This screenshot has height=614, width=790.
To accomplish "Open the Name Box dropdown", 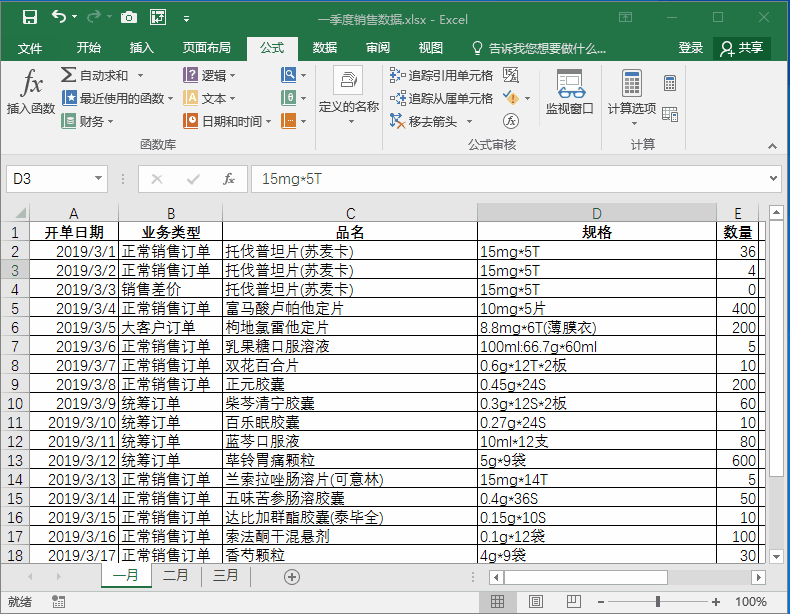I will click(98, 178).
